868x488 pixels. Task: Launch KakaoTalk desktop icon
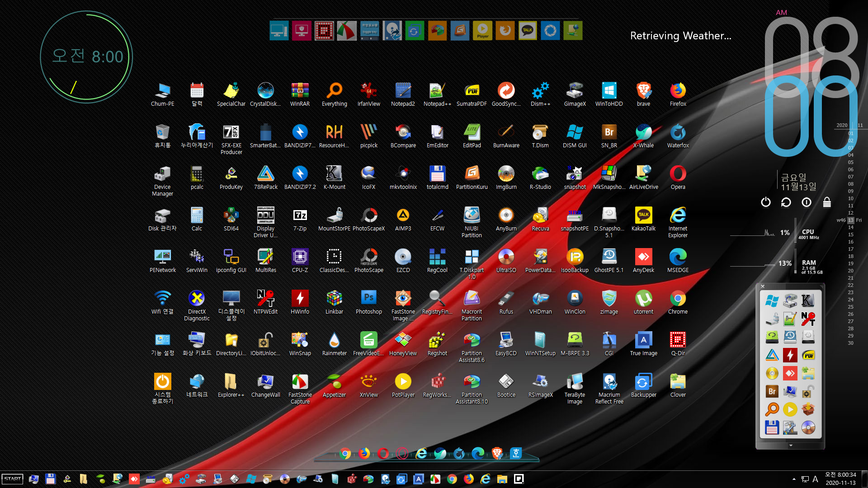coord(643,220)
